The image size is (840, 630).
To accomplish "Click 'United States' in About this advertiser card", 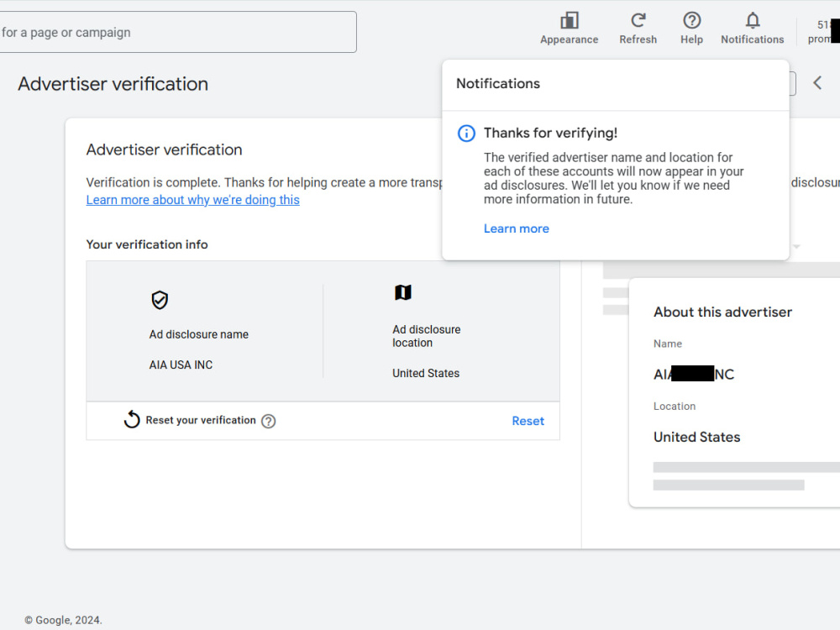I will [x=696, y=437].
